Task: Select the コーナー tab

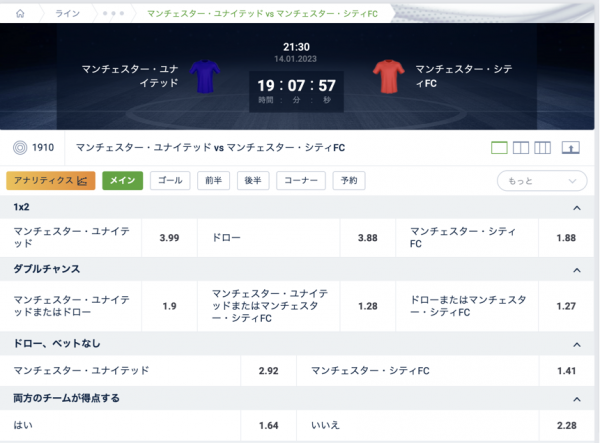Action: (301, 181)
